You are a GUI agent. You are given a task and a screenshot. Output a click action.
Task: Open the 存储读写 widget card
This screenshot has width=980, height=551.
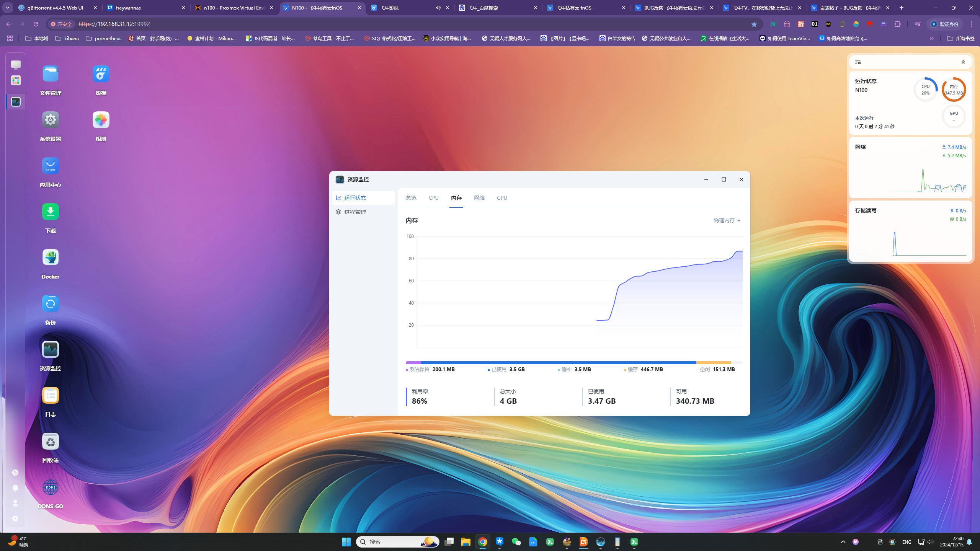910,231
